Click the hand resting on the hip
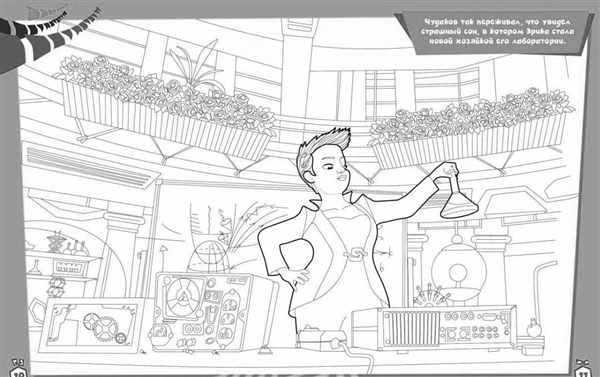This screenshot has width=600, height=377. pos(296,276)
